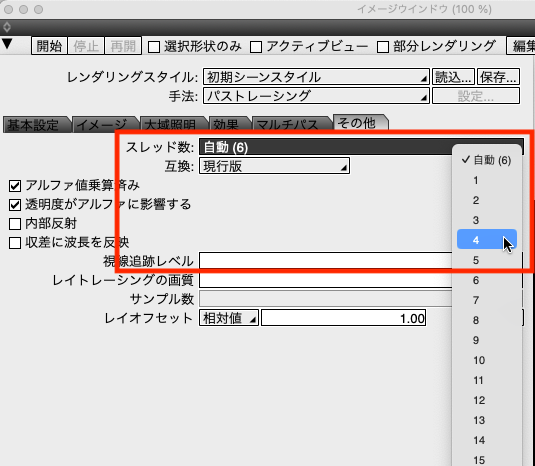Screen dimensions: 535x466
Task: Click the diamond icon in the dark bar
Action: tap(7, 27)
